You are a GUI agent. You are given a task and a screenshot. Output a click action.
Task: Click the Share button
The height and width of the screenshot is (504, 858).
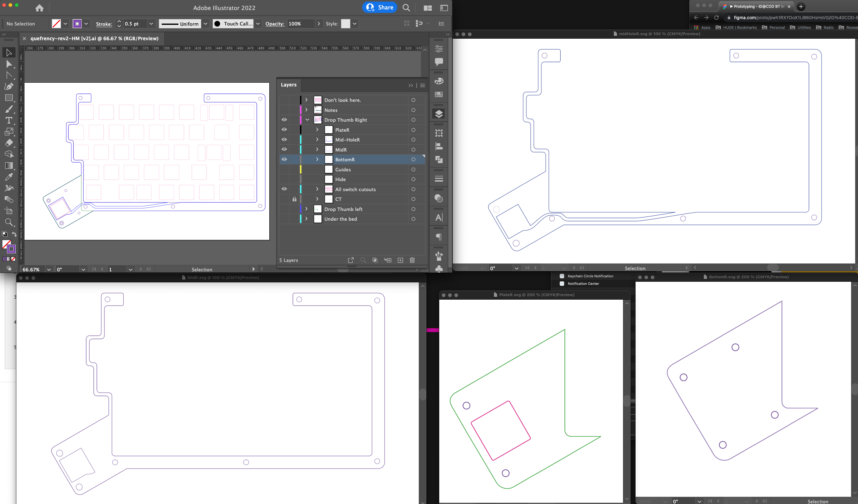click(x=380, y=7)
